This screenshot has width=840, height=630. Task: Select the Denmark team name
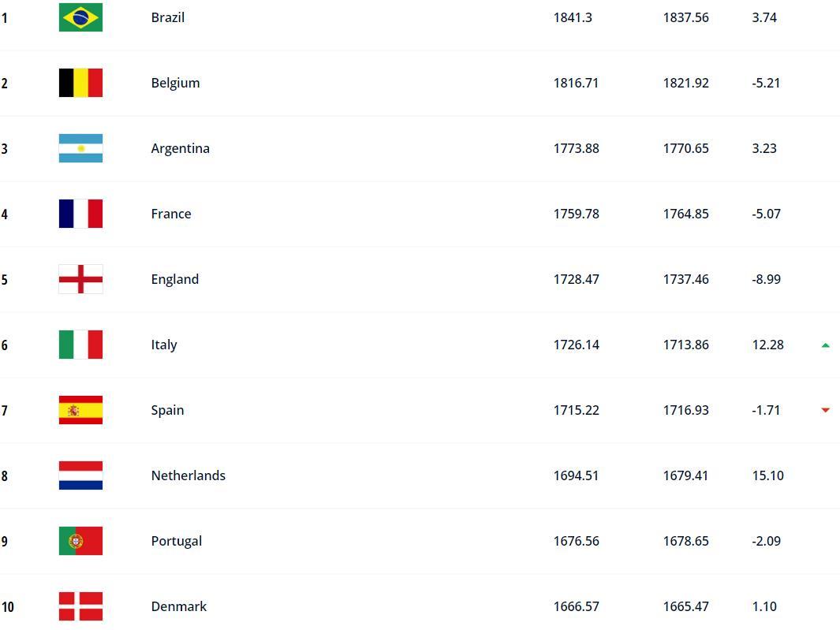[x=178, y=606]
